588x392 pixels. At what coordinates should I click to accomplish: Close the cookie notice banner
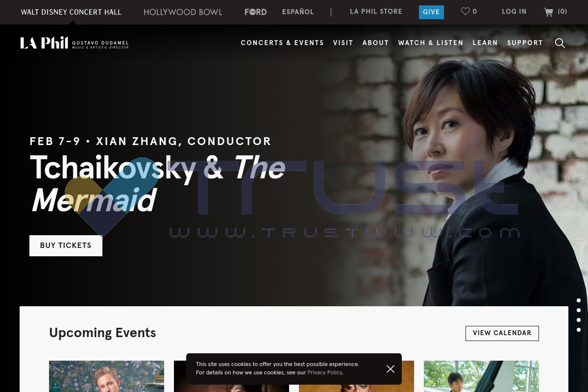tap(391, 369)
